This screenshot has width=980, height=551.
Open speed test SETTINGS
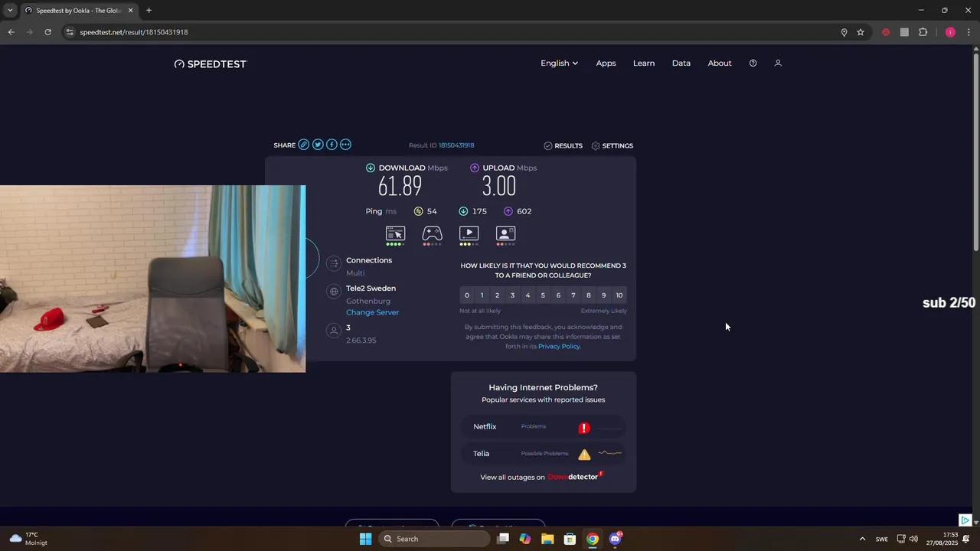point(612,145)
